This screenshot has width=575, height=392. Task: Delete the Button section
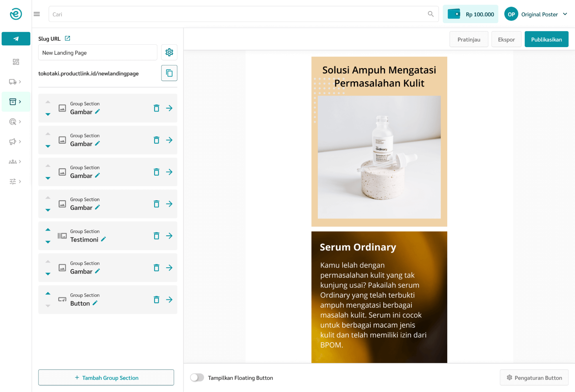click(x=156, y=299)
